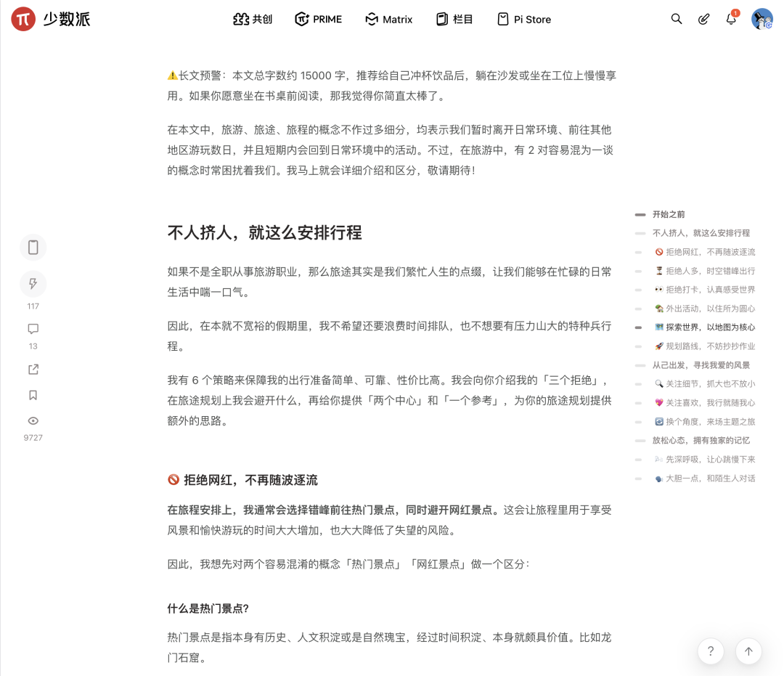The height and width of the screenshot is (676, 784).
Task: Jump to 关注细节，抓大也不放小 outline entry
Action: [705, 384]
